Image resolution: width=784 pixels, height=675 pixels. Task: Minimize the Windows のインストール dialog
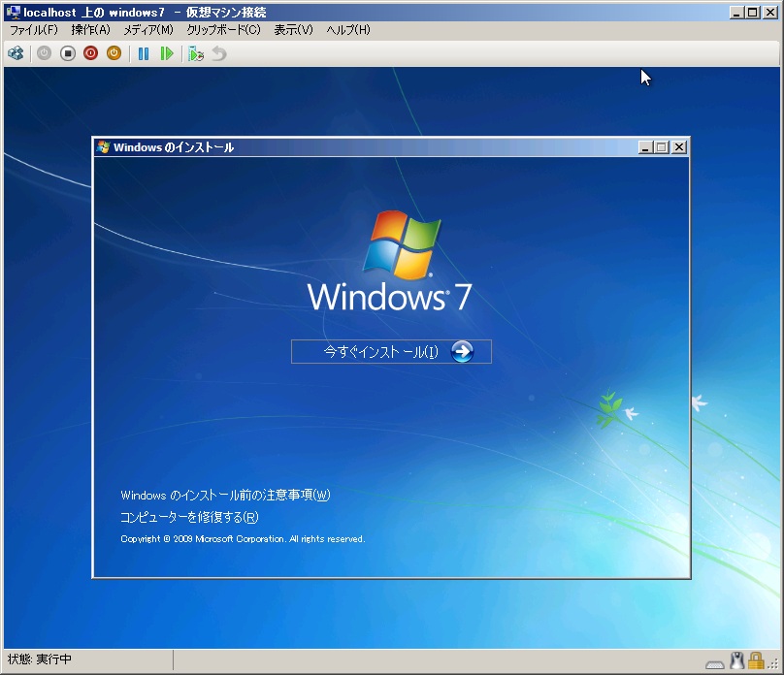click(646, 147)
